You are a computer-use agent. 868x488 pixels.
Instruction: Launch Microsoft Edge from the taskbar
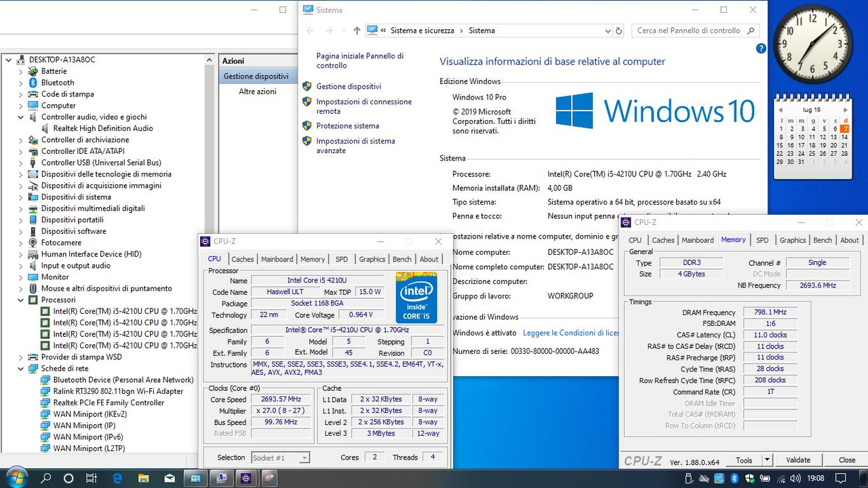(x=117, y=479)
